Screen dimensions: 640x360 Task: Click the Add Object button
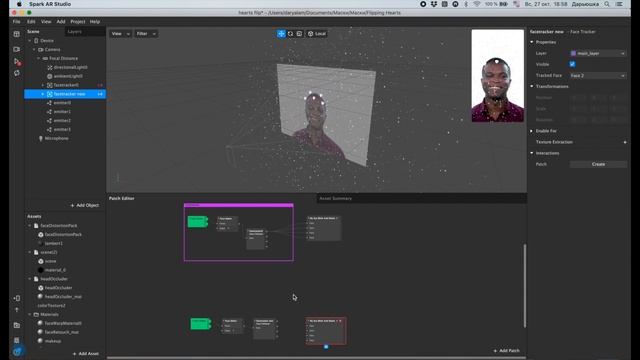tap(84, 205)
